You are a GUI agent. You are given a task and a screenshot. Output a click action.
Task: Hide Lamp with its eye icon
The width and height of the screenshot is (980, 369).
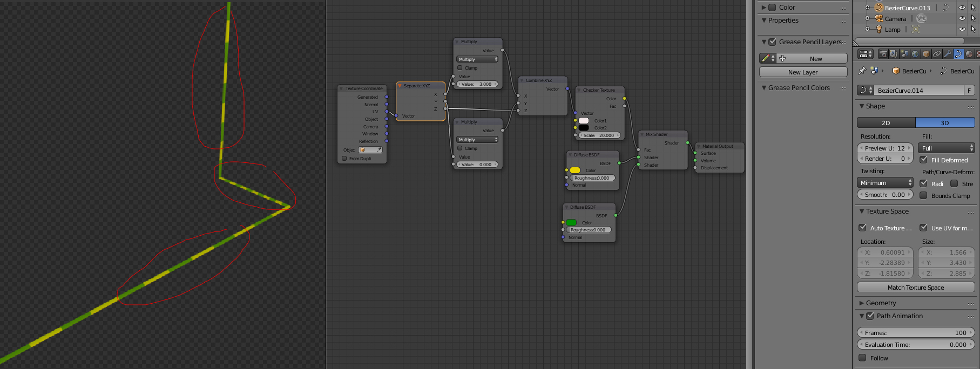click(x=962, y=29)
